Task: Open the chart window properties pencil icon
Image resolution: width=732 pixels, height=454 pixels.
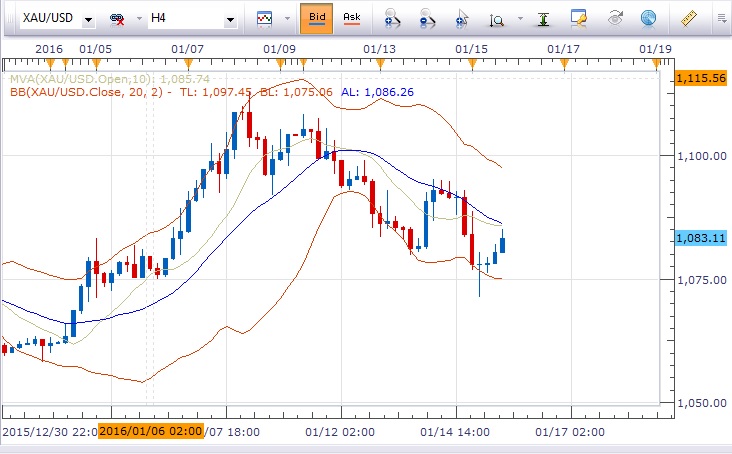Action: pos(579,19)
